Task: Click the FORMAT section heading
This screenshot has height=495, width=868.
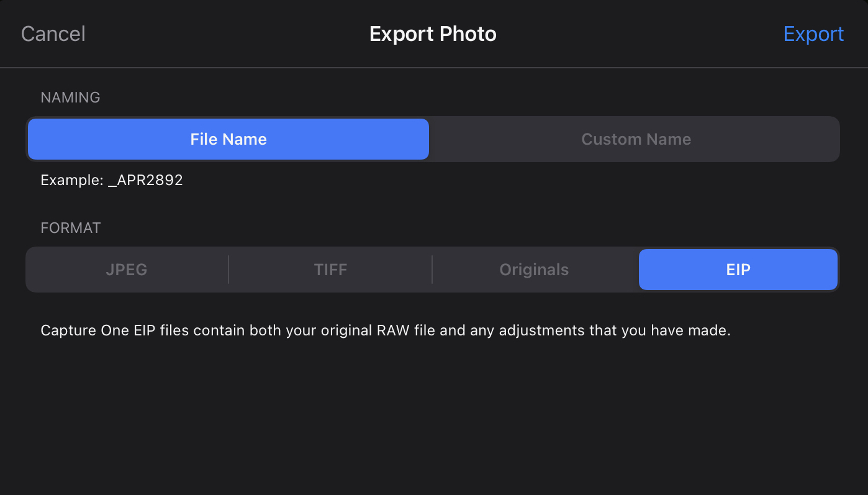Action: click(x=70, y=228)
